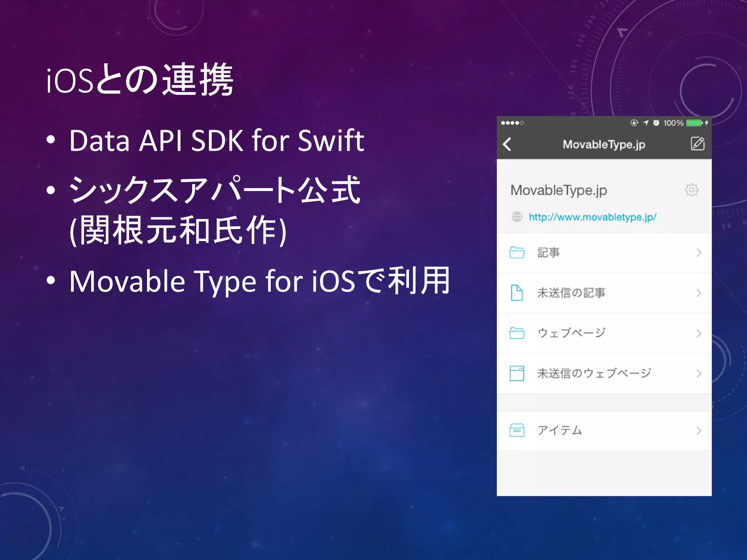The width and height of the screenshot is (747, 560).
Task: Tap the compose new entry icon
Action: [697, 143]
